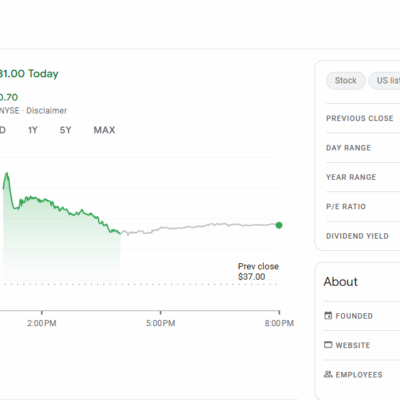
Task: Click the 2:00 PM axis marker
Action: click(x=42, y=323)
